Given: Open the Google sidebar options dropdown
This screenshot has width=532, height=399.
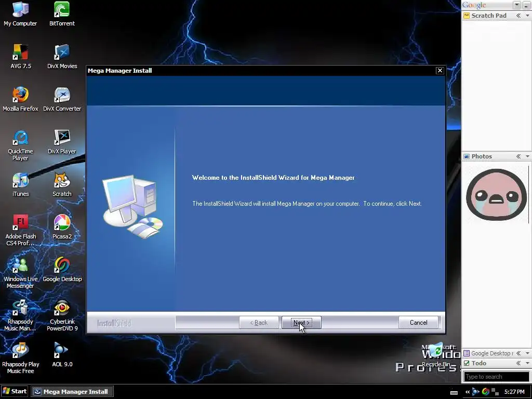Looking at the screenshot, I should [x=517, y=5].
